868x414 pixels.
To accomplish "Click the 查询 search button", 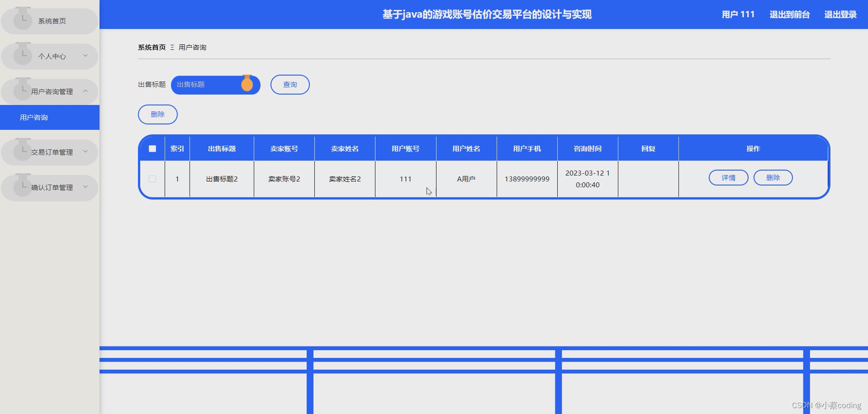I will click(290, 85).
